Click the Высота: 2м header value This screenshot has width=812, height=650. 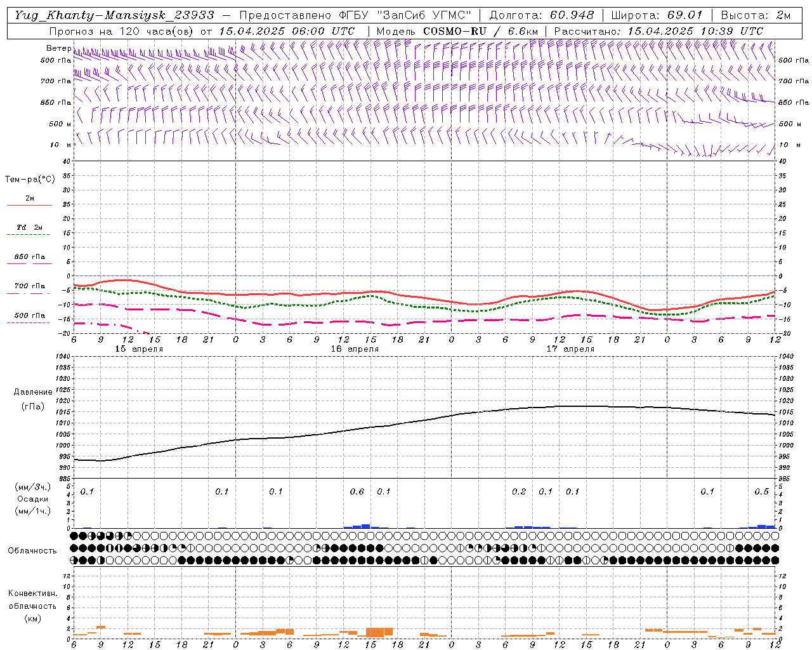point(756,15)
